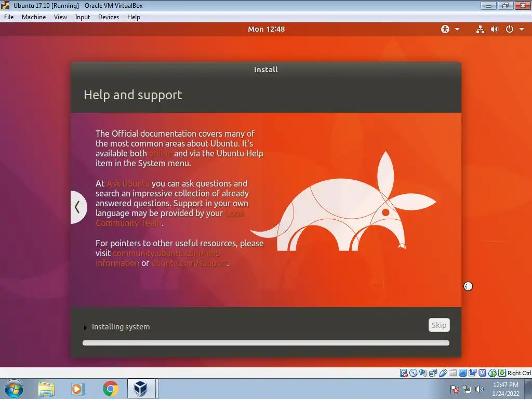
Task: Open the Ask Ubuntu link
Action: click(x=128, y=183)
